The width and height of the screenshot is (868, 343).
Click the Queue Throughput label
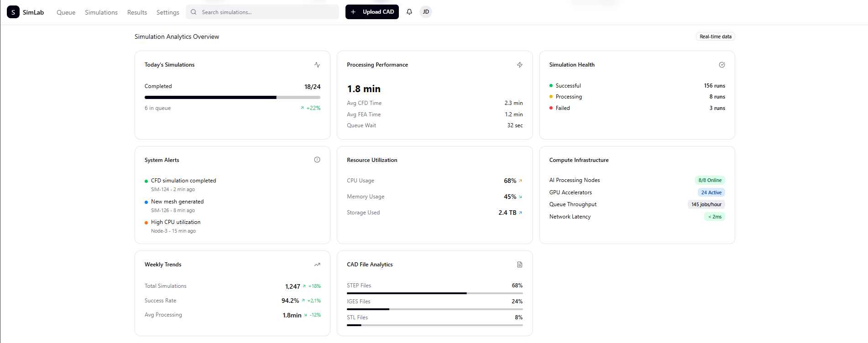(573, 204)
